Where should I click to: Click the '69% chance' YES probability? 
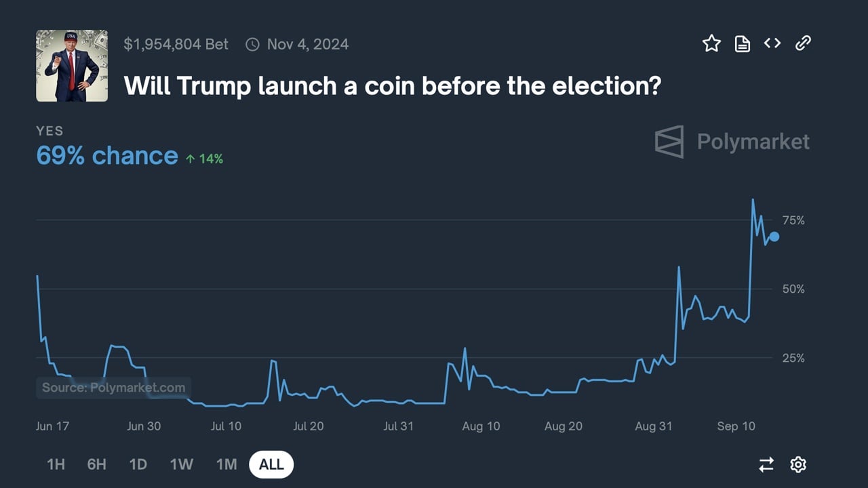[107, 155]
